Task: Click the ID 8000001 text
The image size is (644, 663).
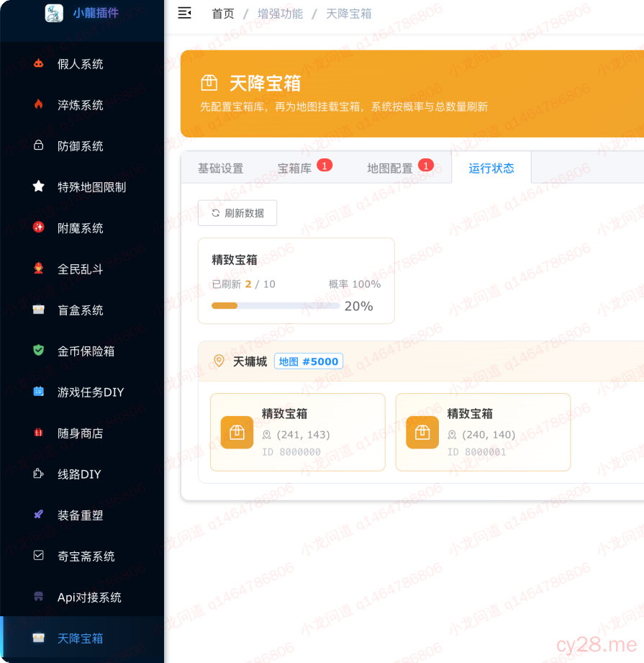Action: point(476,452)
